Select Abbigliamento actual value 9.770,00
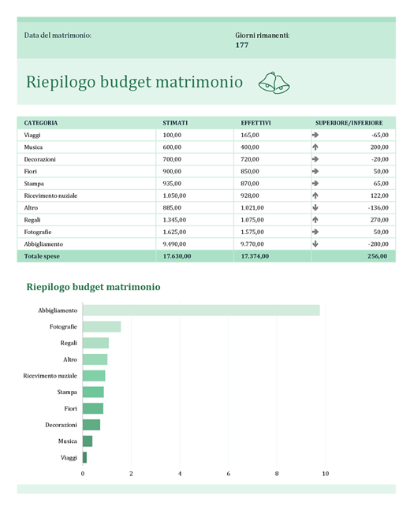This screenshot has width=410, height=532. pyautogui.click(x=252, y=244)
